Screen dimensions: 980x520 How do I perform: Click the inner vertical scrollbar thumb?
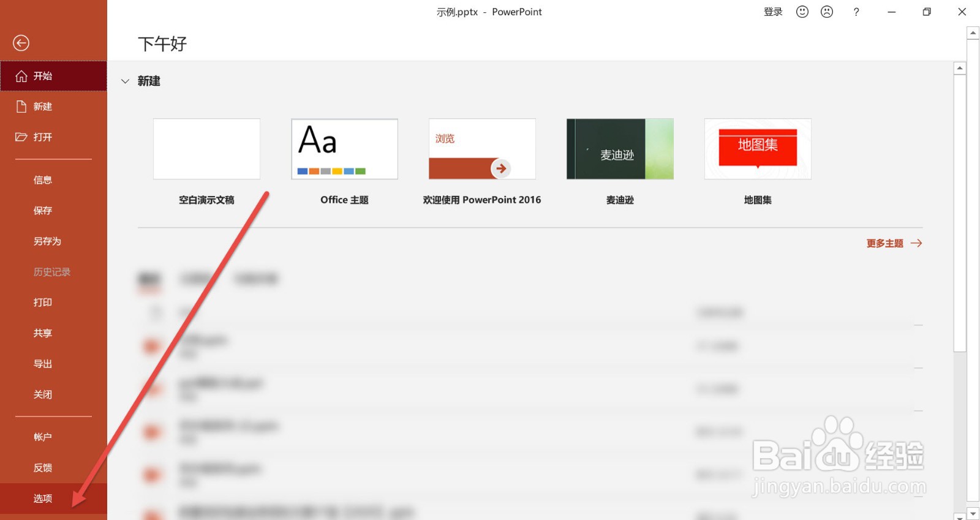[960, 213]
